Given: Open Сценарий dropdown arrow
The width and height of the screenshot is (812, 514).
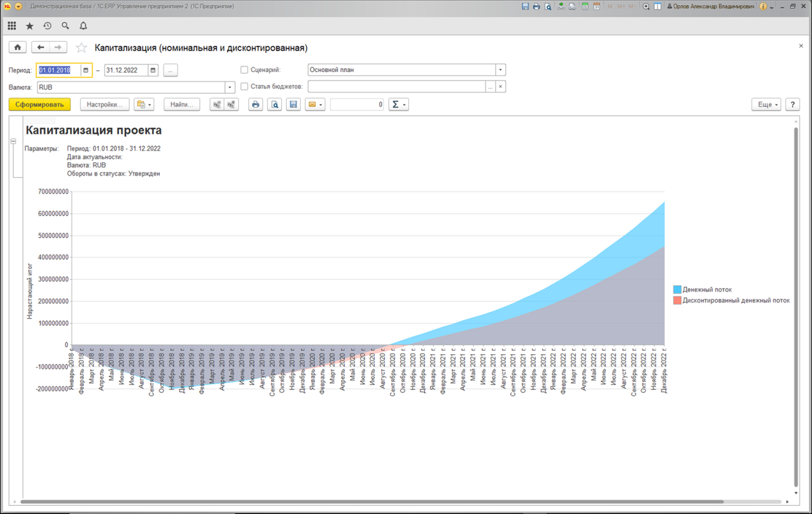Looking at the screenshot, I should [500, 70].
